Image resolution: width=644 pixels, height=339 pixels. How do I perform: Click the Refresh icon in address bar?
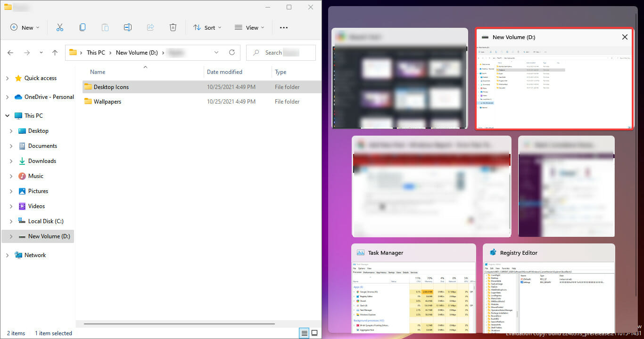[231, 53]
